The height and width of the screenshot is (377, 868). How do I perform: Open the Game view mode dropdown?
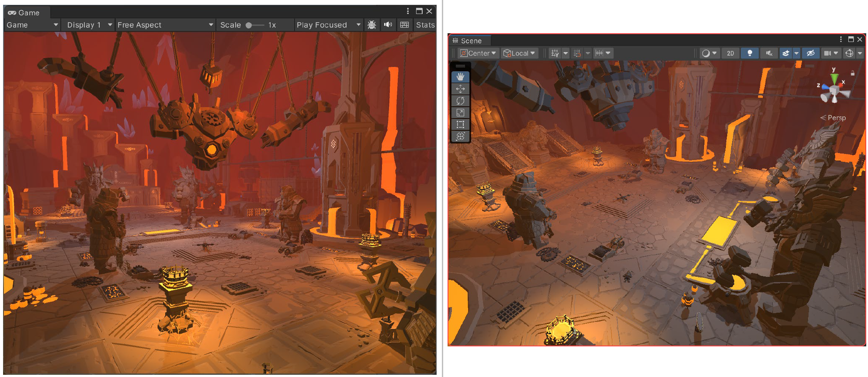click(32, 25)
